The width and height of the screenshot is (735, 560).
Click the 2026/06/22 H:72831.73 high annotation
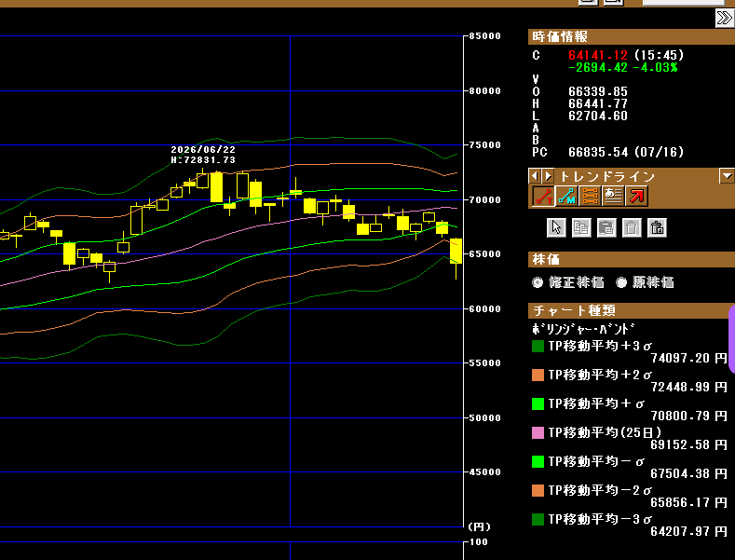tap(203, 155)
